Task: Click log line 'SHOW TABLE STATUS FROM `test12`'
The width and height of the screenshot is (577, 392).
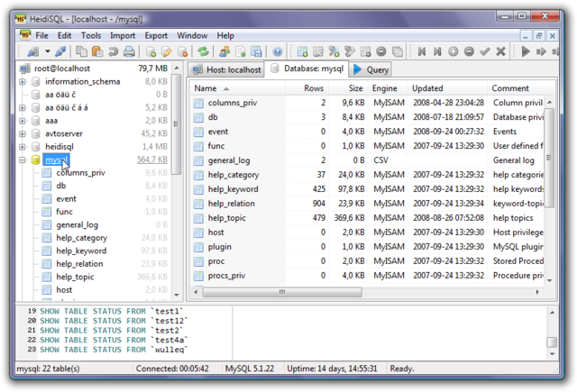Action: (x=114, y=321)
